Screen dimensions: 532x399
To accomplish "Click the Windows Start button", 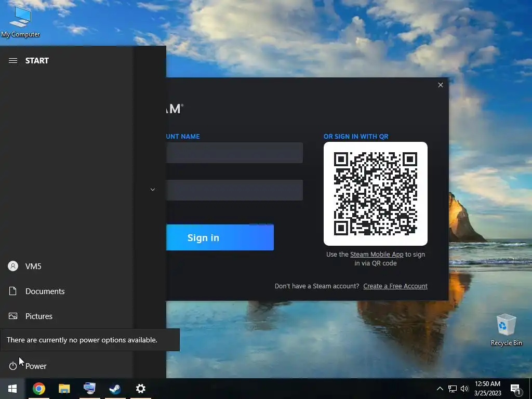I will 12,389.
